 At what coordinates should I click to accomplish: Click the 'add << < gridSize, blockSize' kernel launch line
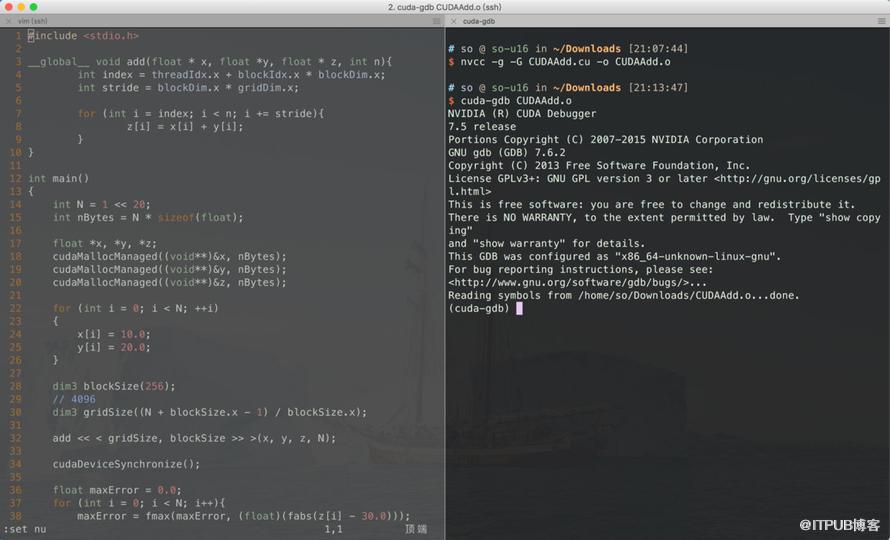(194, 438)
